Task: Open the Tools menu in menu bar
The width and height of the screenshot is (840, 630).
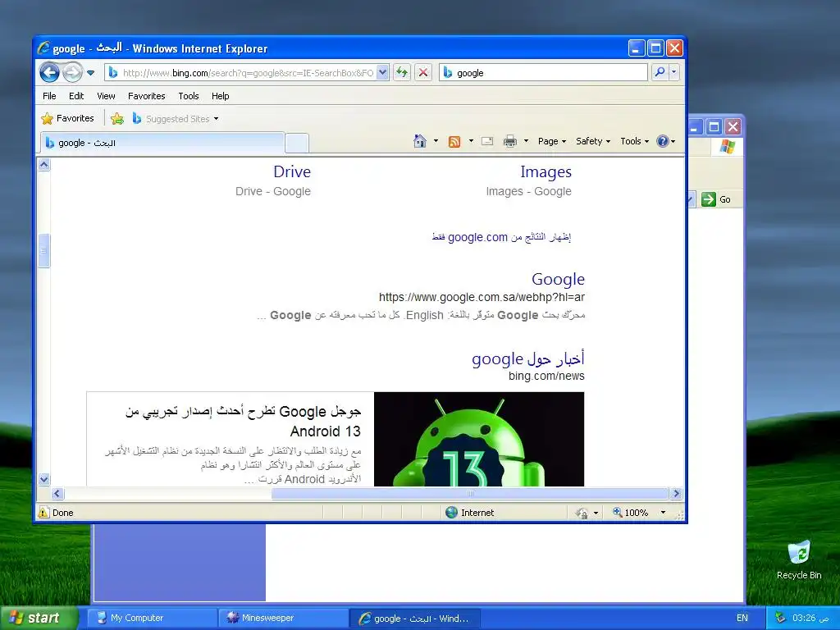Action: pos(189,96)
